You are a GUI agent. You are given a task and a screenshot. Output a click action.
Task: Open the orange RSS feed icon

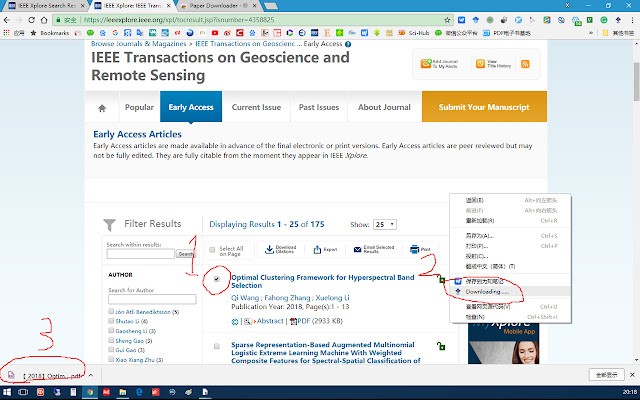coord(525,64)
